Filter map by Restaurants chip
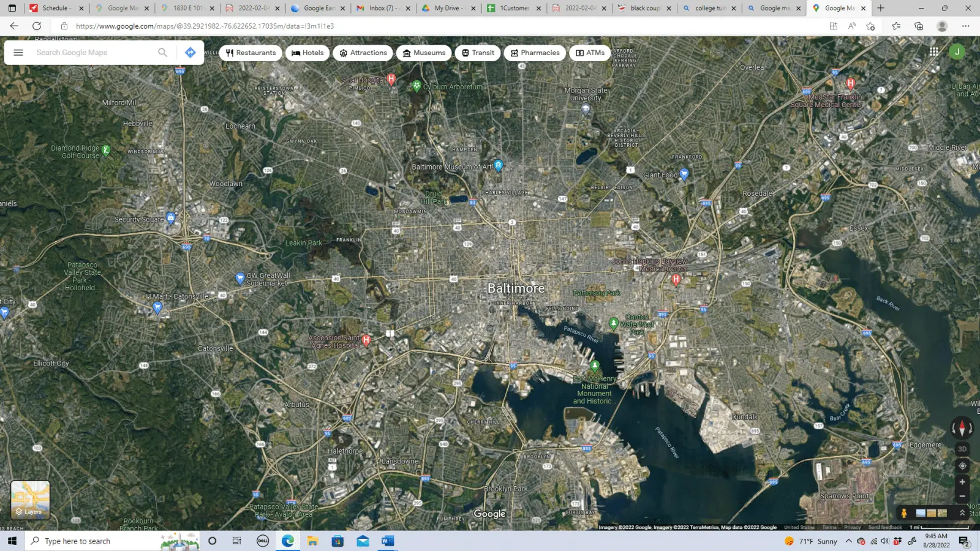The width and height of the screenshot is (980, 551). 251,53
